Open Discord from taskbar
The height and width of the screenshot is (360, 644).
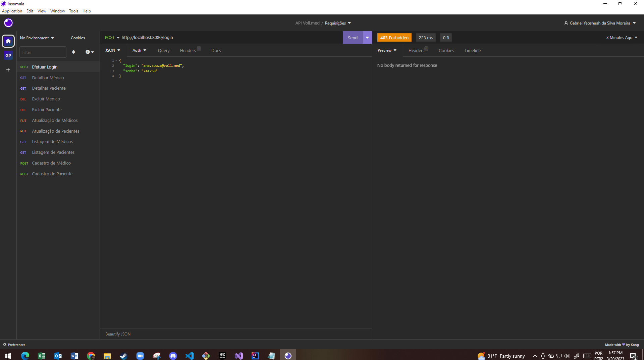click(x=173, y=356)
